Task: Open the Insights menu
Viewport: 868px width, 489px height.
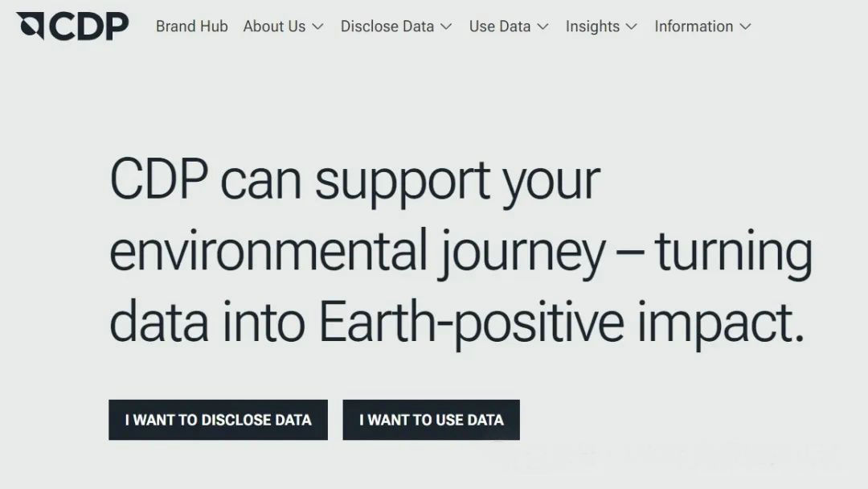Action: pos(592,27)
